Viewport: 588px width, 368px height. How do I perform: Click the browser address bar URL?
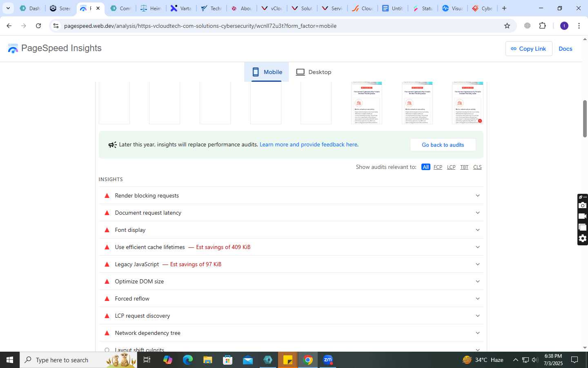200,26
